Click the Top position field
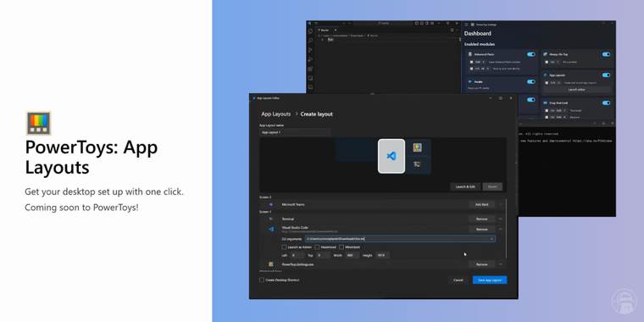Viewport: 644px width, 322px height. [322, 255]
